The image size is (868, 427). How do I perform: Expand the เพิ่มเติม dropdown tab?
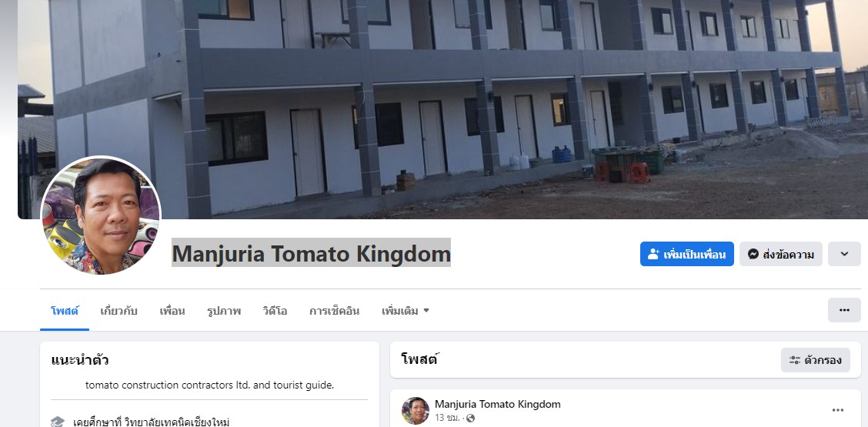click(x=406, y=311)
